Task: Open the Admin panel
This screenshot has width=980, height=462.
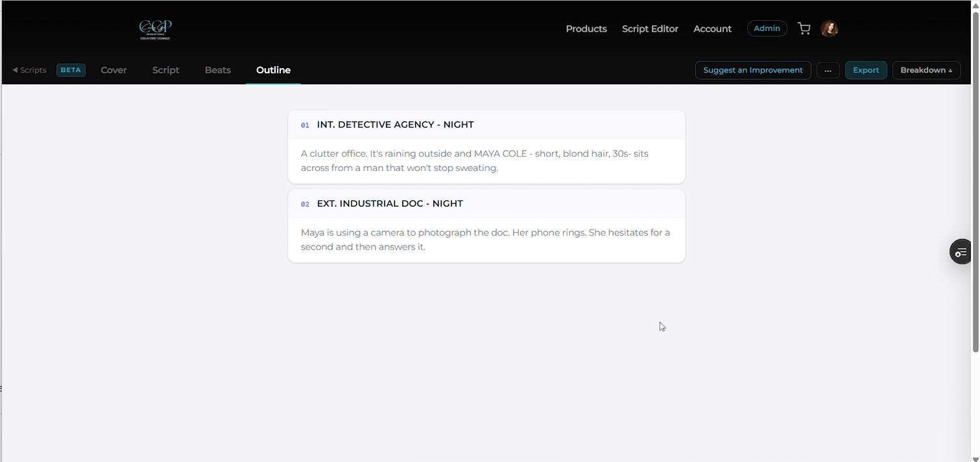Action: click(767, 29)
